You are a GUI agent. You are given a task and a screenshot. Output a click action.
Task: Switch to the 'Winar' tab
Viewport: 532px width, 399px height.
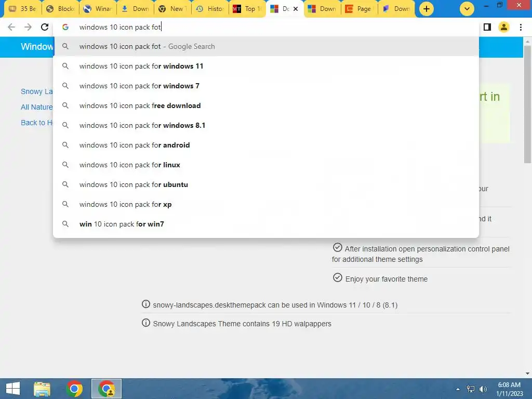coord(98,9)
